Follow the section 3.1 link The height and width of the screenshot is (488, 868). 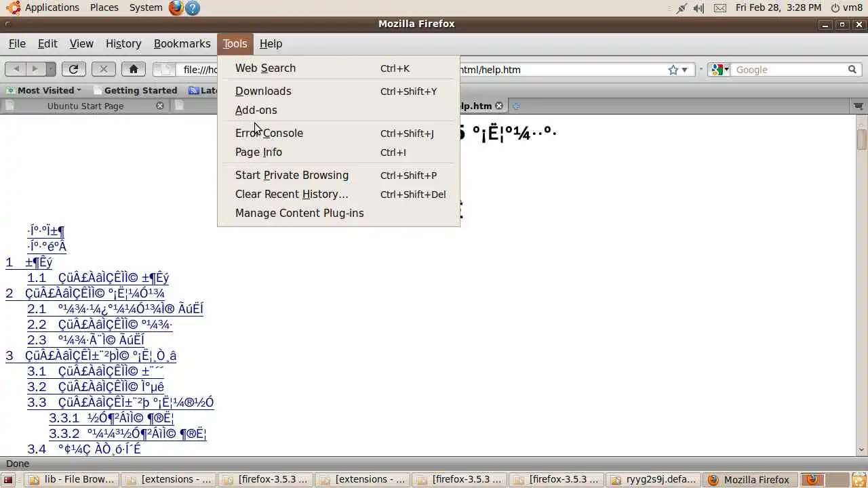[95, 371]
